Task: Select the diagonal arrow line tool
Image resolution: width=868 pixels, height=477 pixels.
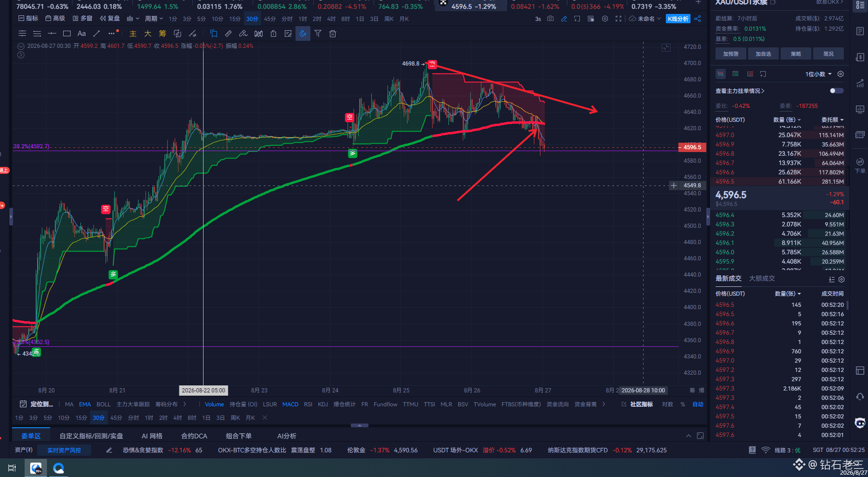Action: point(97,33)
